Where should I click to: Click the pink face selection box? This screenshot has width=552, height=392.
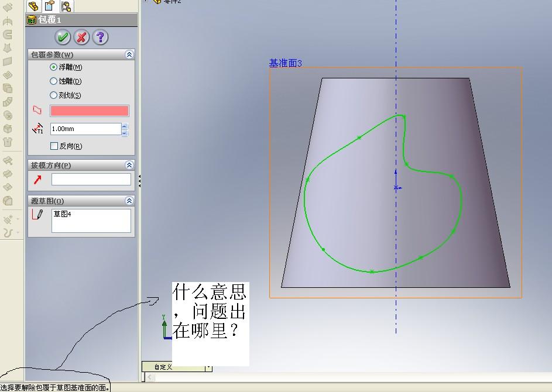pyautogui.click(x=90, y=111)
